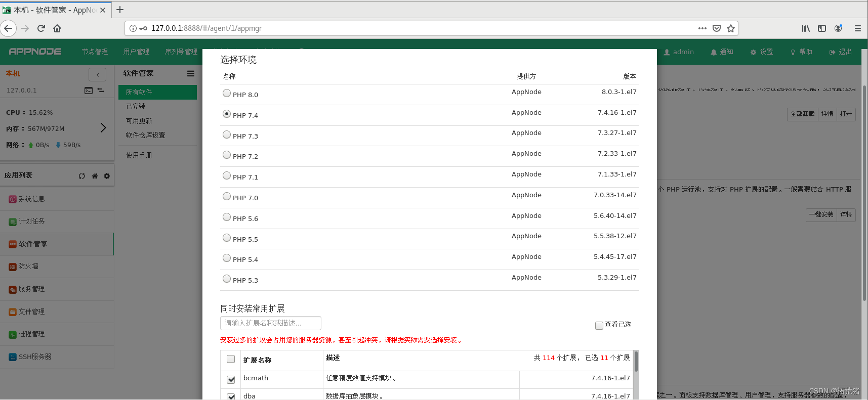Toggle the 软件管家 panel hamburger menu icon
Screen dimensions: 868x400
(x=191, y=73)
